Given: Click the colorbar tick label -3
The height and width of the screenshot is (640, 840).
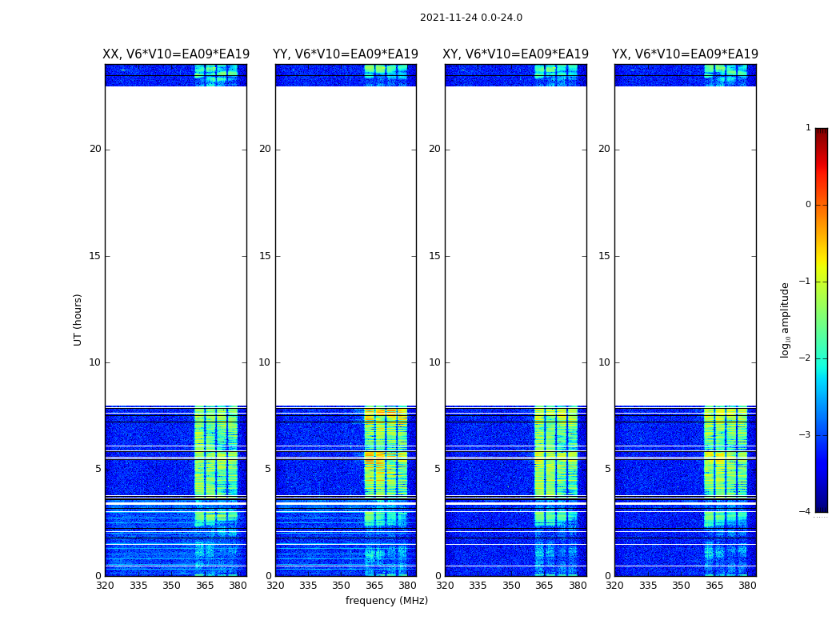Looking at the screenshot, I should tap(806, 435).
